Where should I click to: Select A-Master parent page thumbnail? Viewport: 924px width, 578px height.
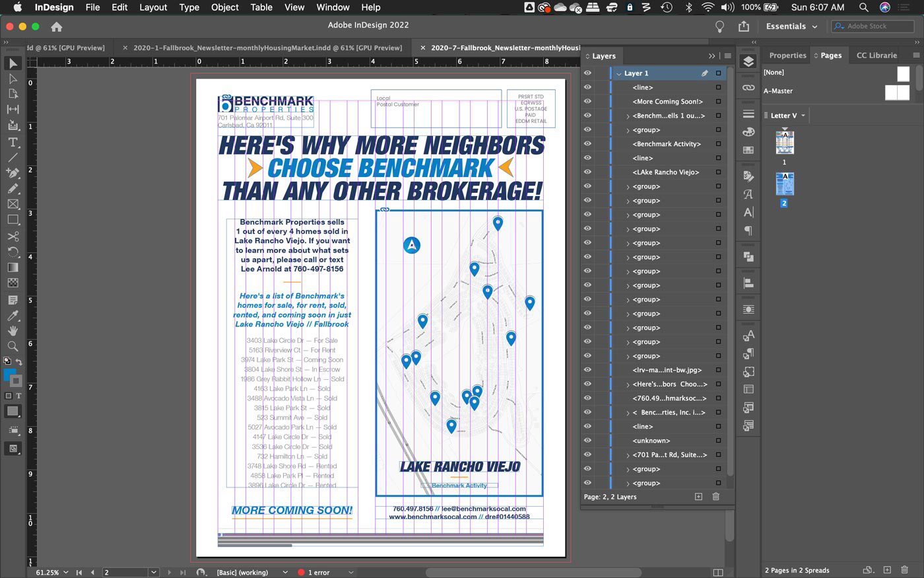pyautogui.click(x=897, y=92)
